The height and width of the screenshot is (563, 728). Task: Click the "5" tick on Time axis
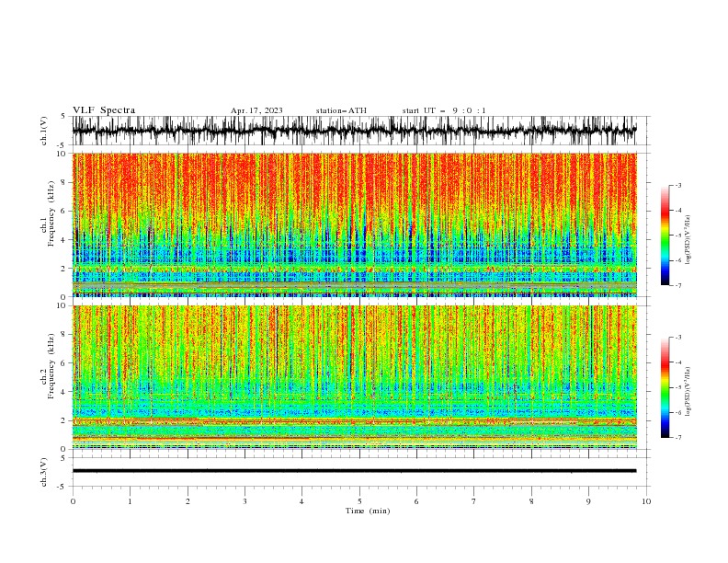(x=359, y=501)
